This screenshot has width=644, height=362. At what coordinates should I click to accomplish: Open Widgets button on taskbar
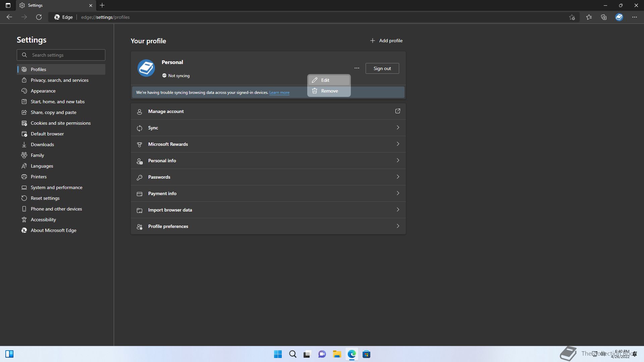click(9, 354)
